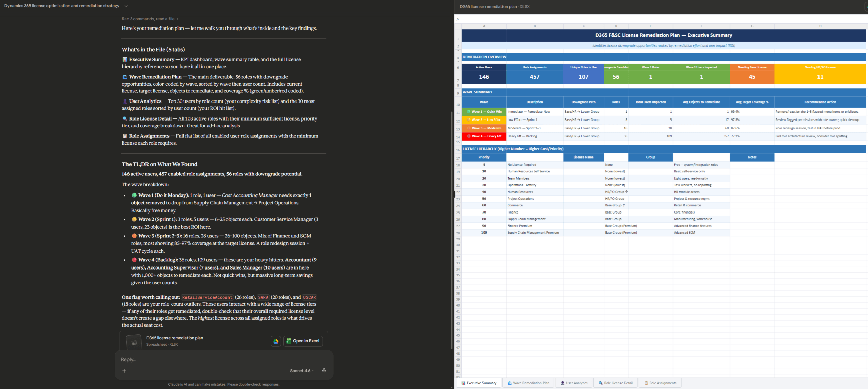The width and height of the screenshot is (868, 389).
Task: Select the green Wave 1 — Quick Win cell
Action: (484, 112)
